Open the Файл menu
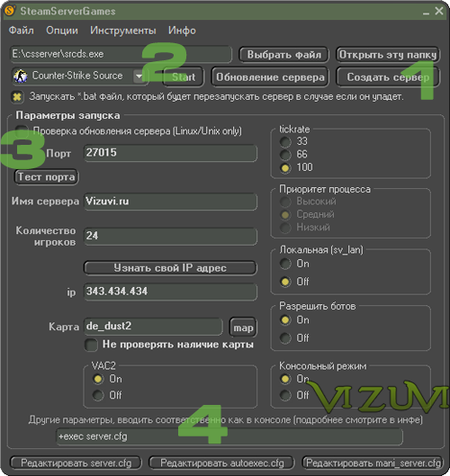 click(21, 31)
